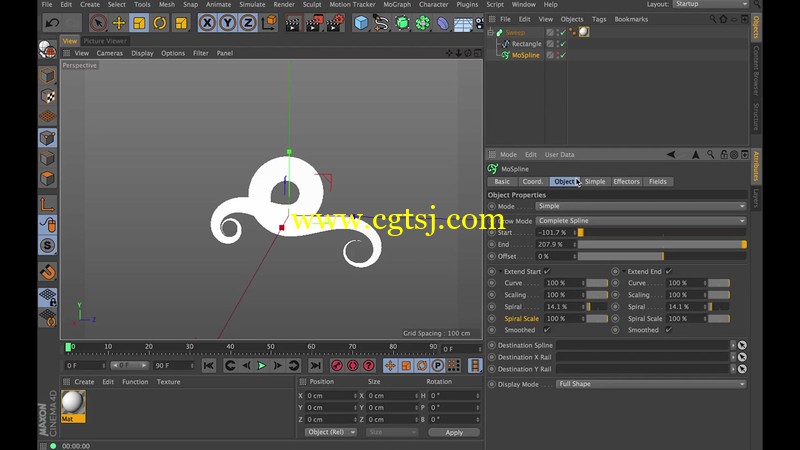Viewport: 800px width, 450px height.
Task: Click the Apply button
Action: (454, 432)
